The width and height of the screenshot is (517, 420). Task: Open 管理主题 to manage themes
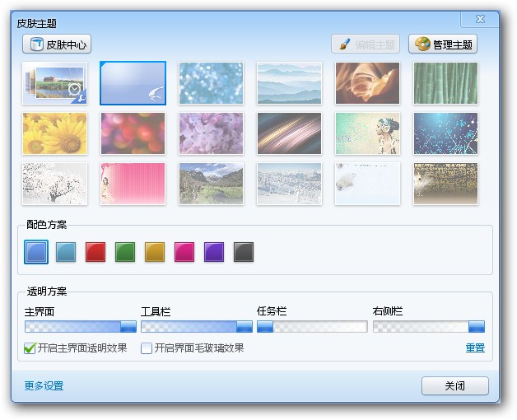pos(443,44)
